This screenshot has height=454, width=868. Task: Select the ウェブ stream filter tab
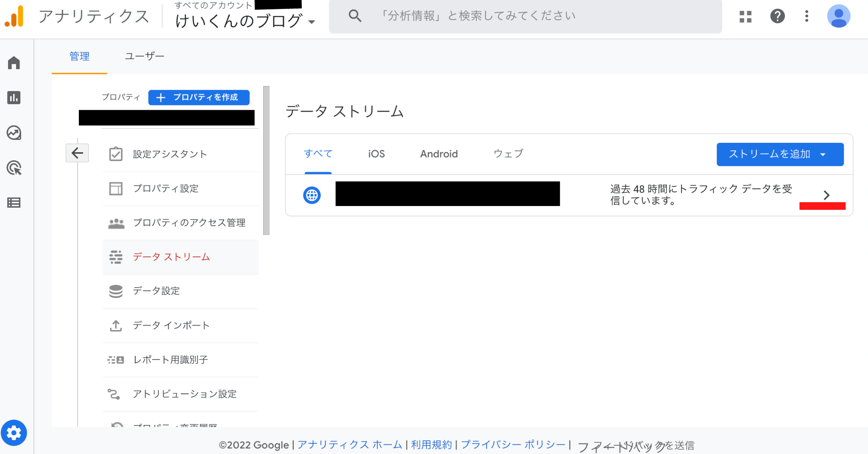click(x=508, y=154)
